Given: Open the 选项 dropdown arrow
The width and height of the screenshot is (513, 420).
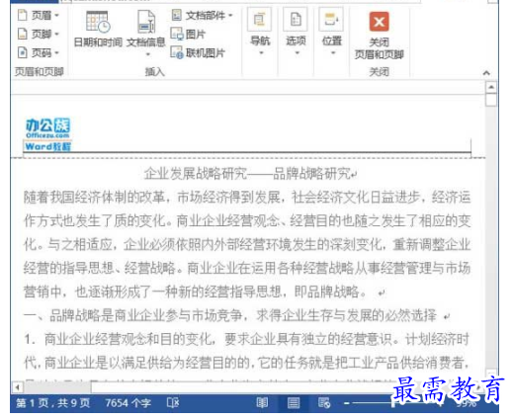Looking at the screenshot, I should pos(297,52).
